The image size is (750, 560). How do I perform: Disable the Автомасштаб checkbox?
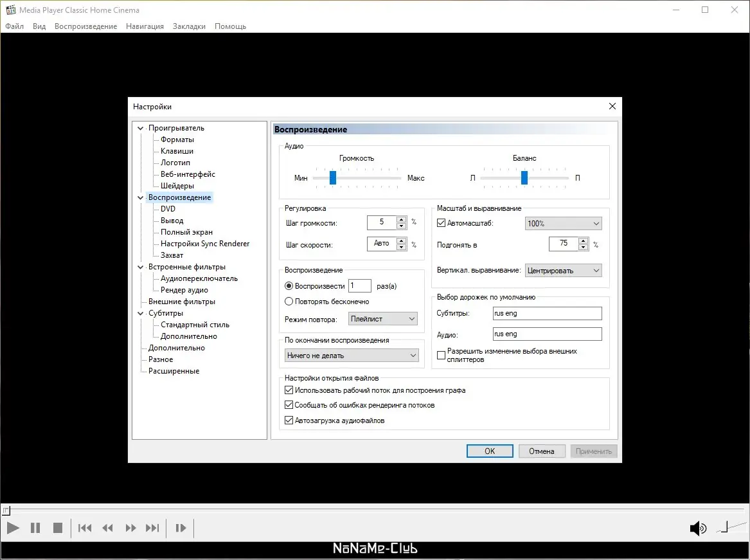pyautogui.click(x=441, y=223)
